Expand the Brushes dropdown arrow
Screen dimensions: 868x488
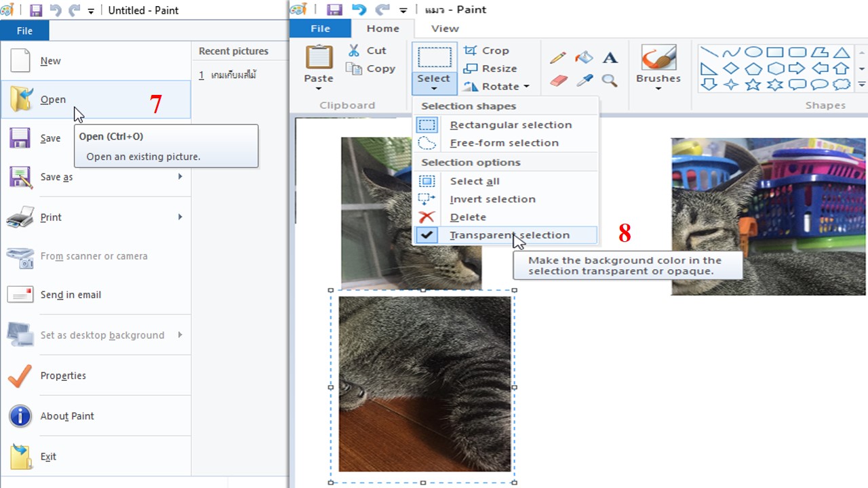coord(658,89)
